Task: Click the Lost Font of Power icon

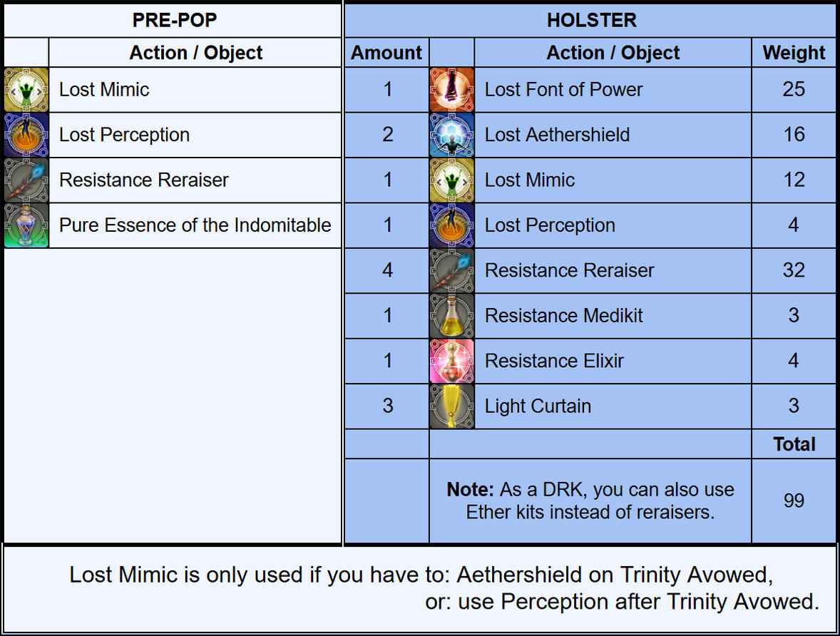Action: pos(451,90)
